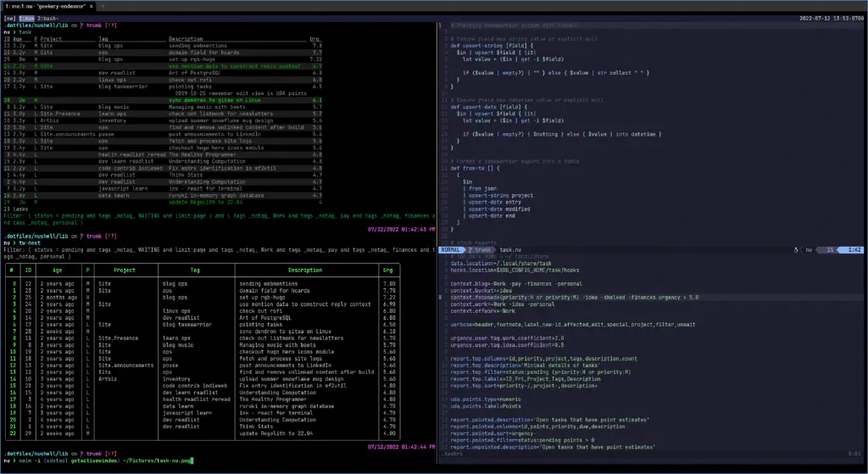The width and height of the screenshot is (868, 474).
Task: Click the uda.points.label=Points line
Action: pos(486,406)
